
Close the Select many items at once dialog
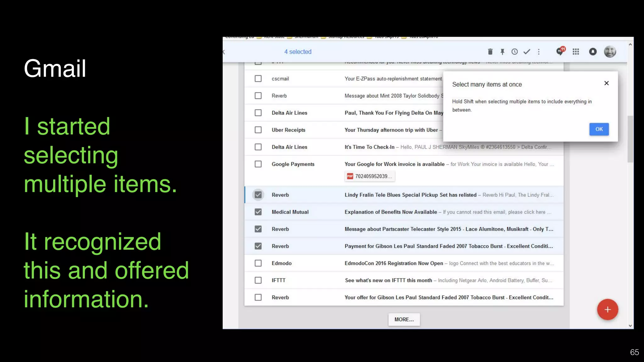point(607,83)
